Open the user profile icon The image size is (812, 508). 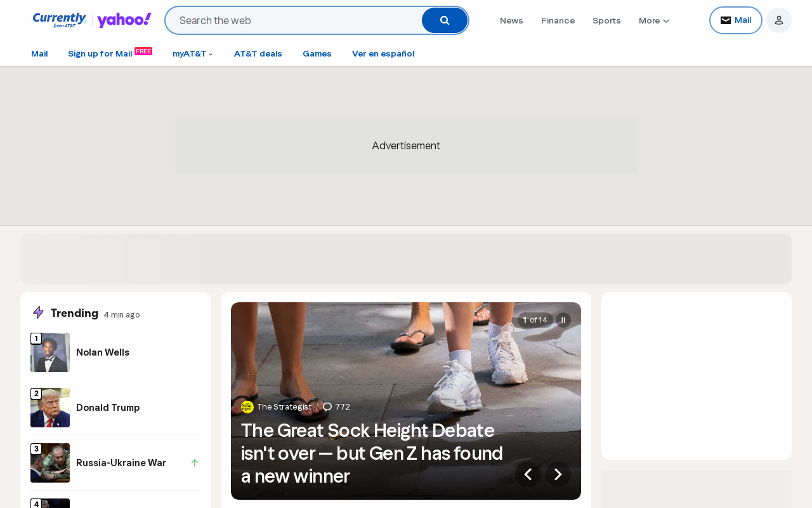779,20
